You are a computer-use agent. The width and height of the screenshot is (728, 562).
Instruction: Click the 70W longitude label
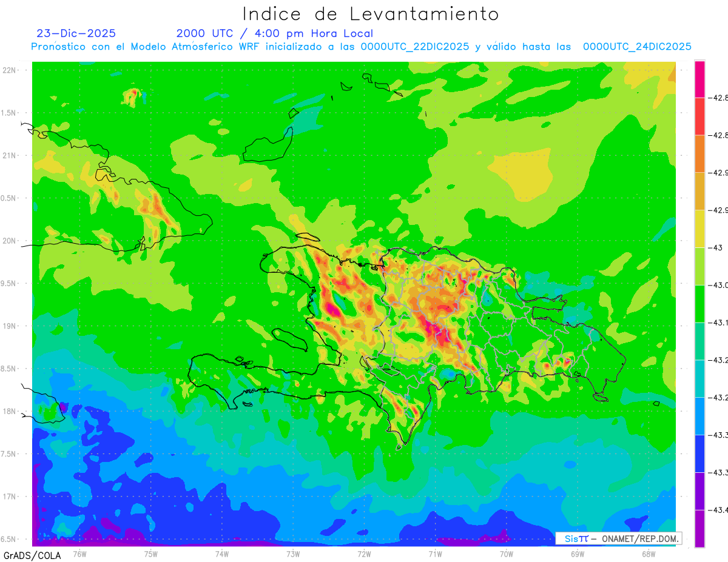click(x=507, y=554)
